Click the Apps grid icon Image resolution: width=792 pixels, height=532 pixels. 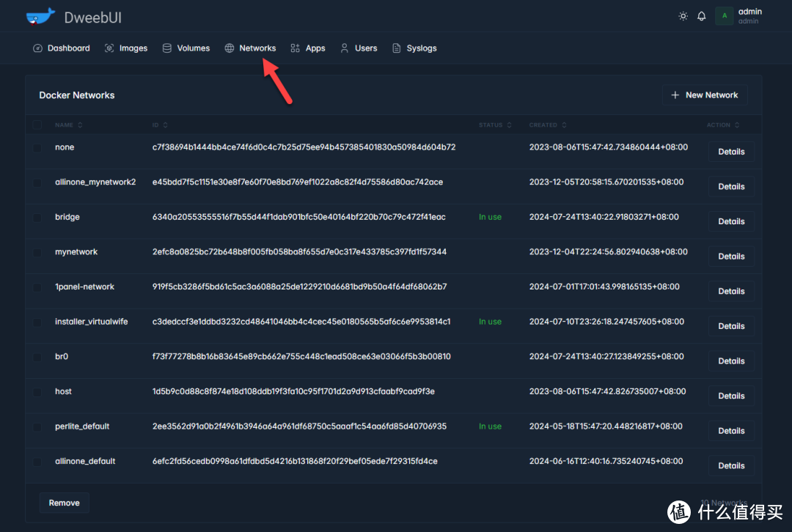pyautogui.click(x=296, y=48)
